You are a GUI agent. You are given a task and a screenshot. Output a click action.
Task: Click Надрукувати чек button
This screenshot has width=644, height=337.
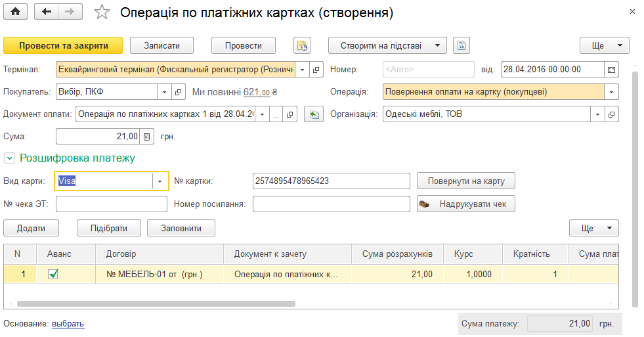point(466,204)
